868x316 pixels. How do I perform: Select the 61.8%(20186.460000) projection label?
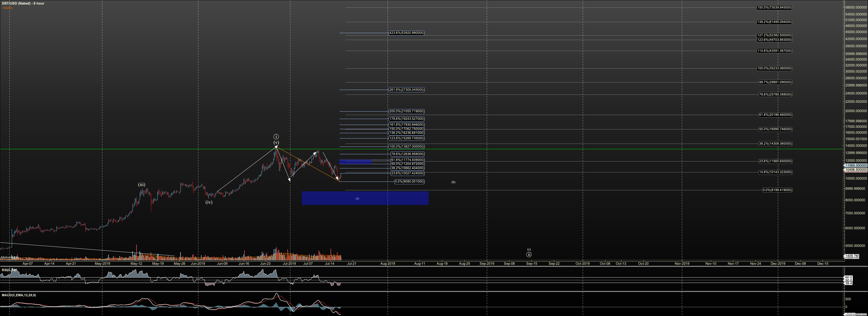tap(775, 115)
